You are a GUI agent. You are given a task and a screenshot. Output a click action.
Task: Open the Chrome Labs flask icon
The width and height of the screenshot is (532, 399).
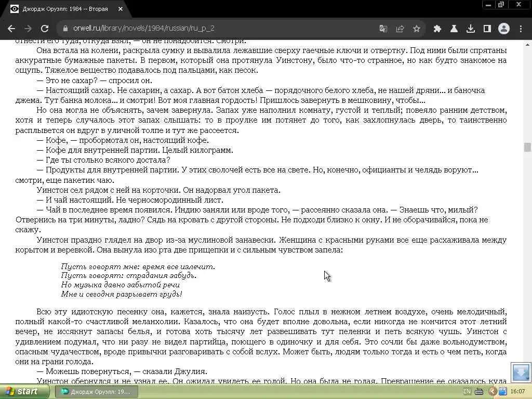tap(454, 29)
